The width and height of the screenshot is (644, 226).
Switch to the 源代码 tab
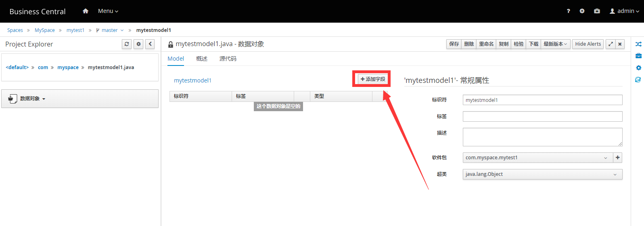228,59
